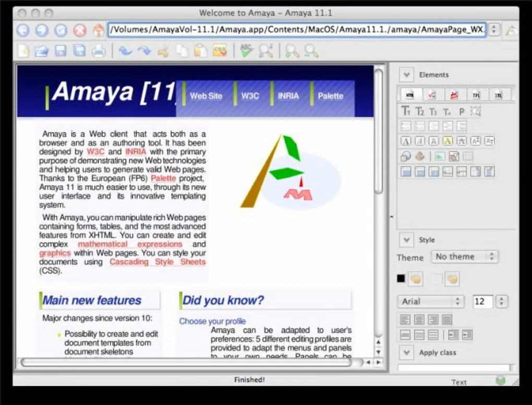Go forward using the Forward arrow button
The width and height of the screenshot is (532, 405).
(x=42, y=31)
